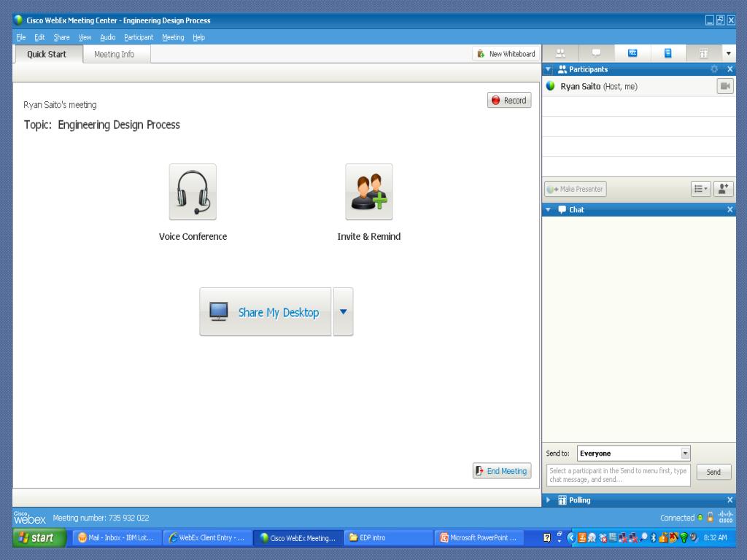Click the Engineering Design Process topic text
Screen dimensions: 747x560
[119, 125]
